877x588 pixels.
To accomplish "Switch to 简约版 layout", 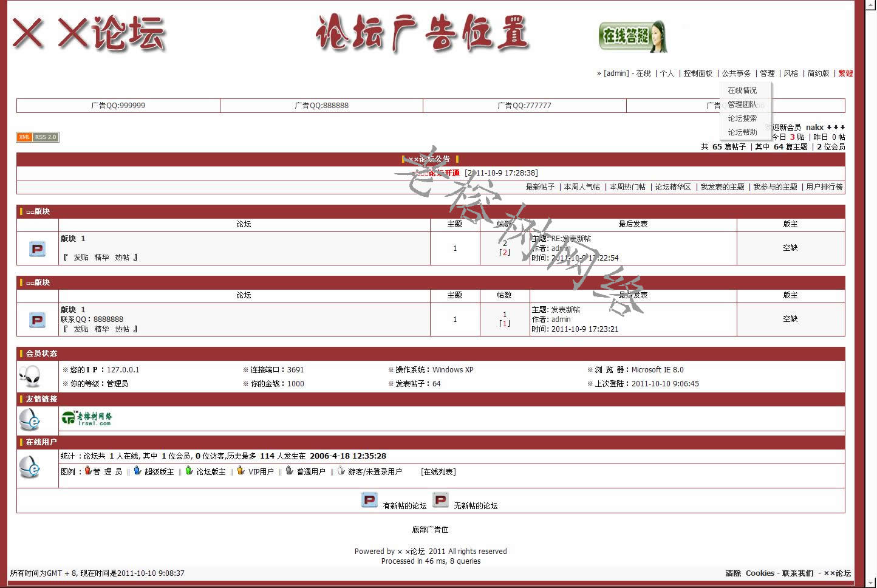I will pos(818,73).
